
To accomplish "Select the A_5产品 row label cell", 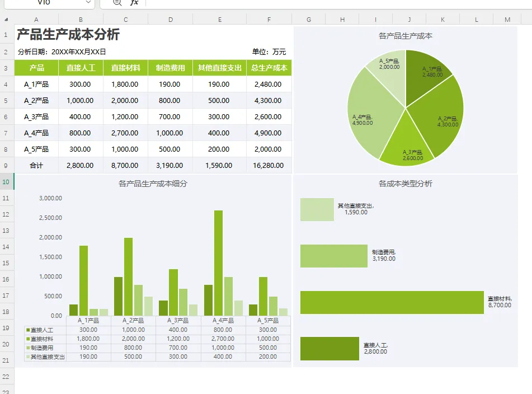I will (36, 149).
